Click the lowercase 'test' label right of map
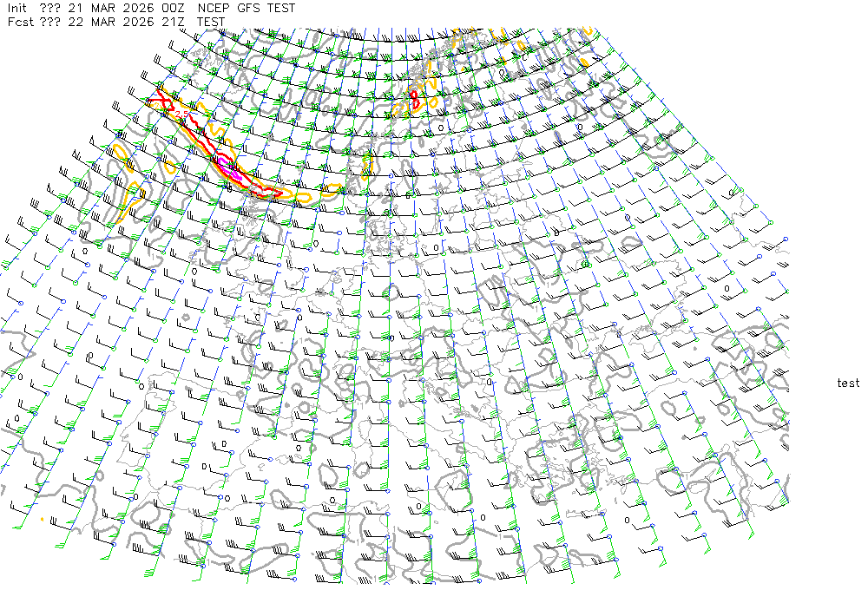The width and height of the screenshot is (868, 590). coord(848,383)
